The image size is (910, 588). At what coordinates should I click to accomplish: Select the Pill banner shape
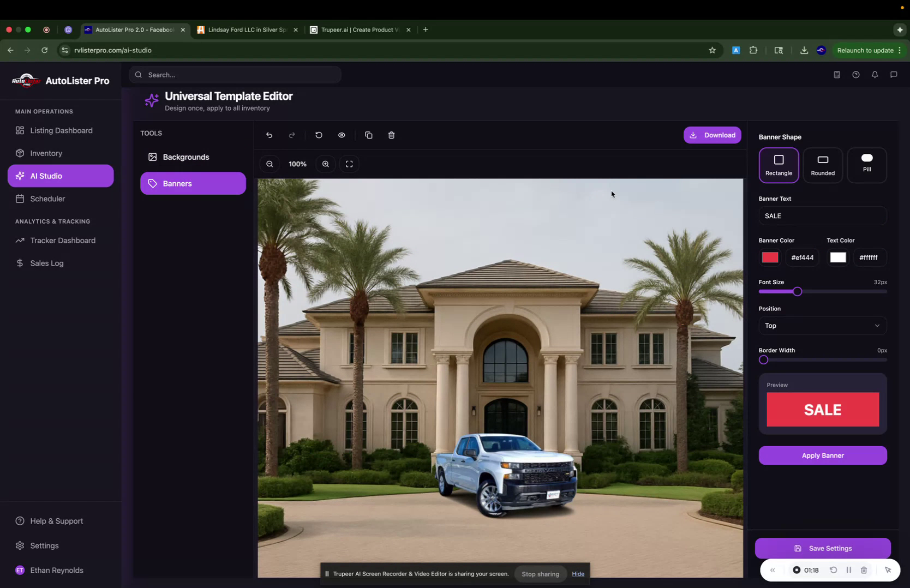866,165
